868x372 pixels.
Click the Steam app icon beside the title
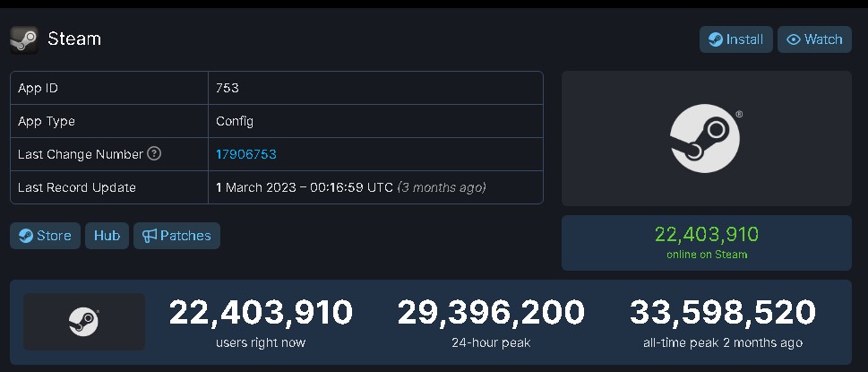[24, 39]
